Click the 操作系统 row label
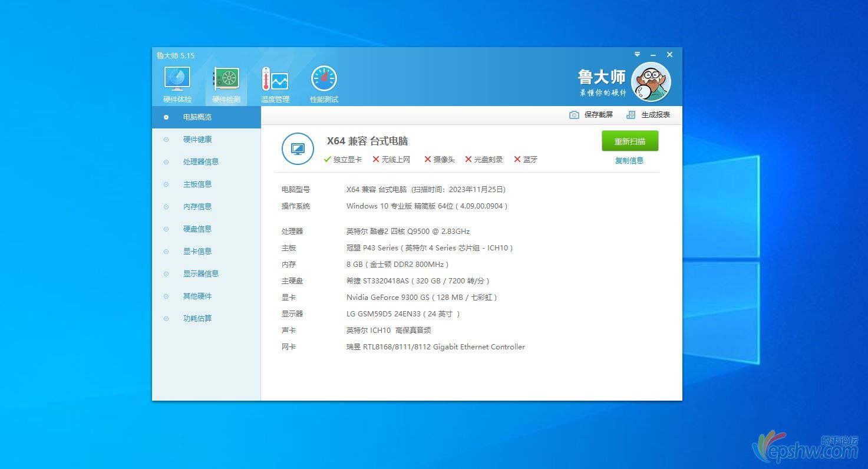 296,206
